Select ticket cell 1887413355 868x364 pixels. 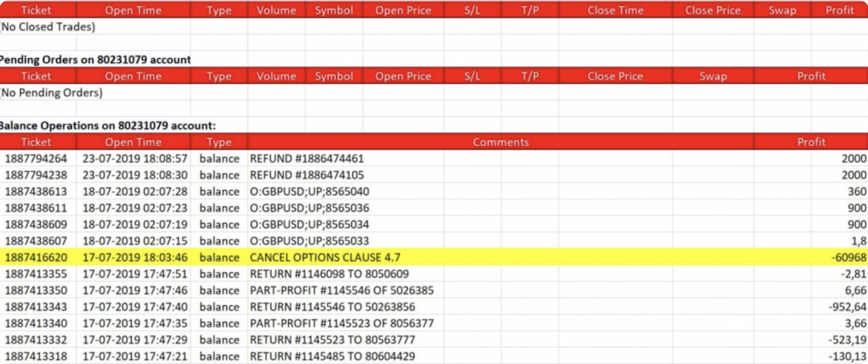click(x=36, y=274)
